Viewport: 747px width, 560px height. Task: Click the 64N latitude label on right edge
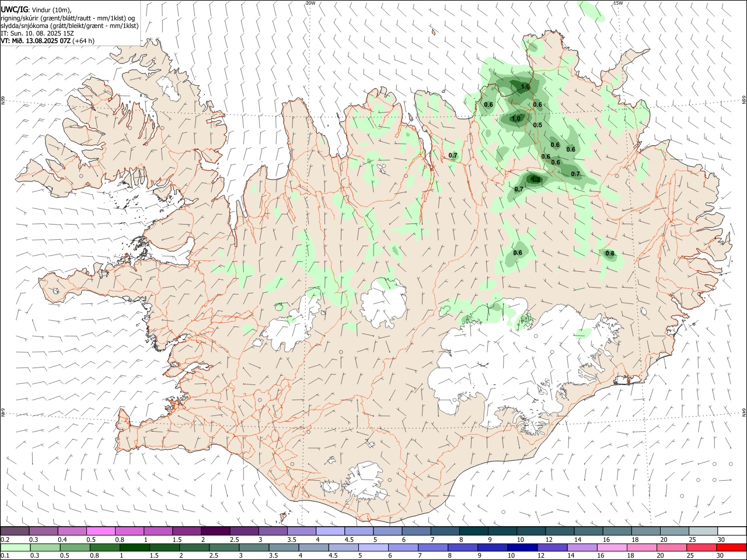point(744,412)
